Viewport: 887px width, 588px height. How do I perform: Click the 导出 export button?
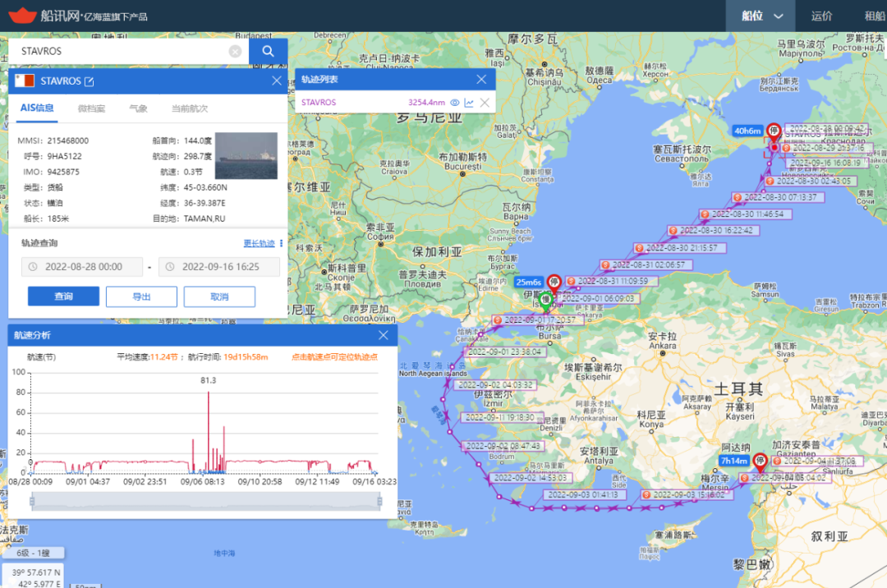[141, 296]
